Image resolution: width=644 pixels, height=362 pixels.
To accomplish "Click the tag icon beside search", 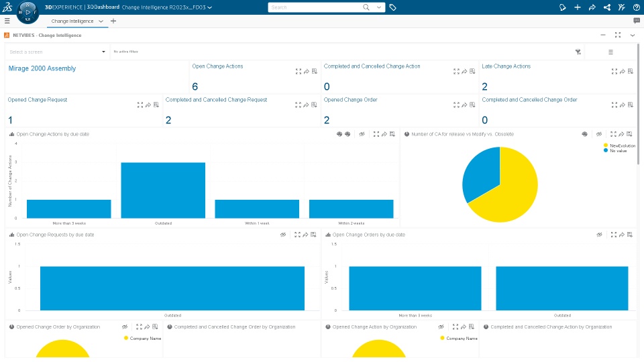I will click(x=392, y=7).
